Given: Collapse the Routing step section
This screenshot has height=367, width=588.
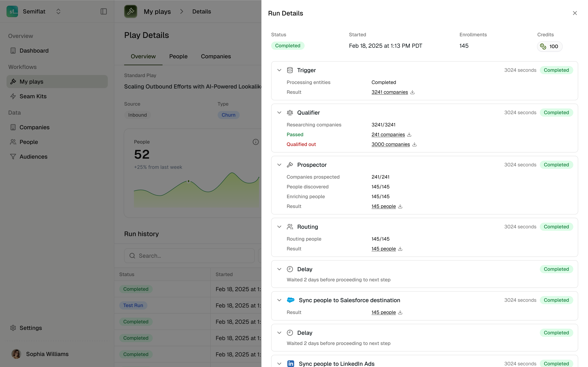Looking at the screenshot, I should pyautogui.click(x=279, y=227).
